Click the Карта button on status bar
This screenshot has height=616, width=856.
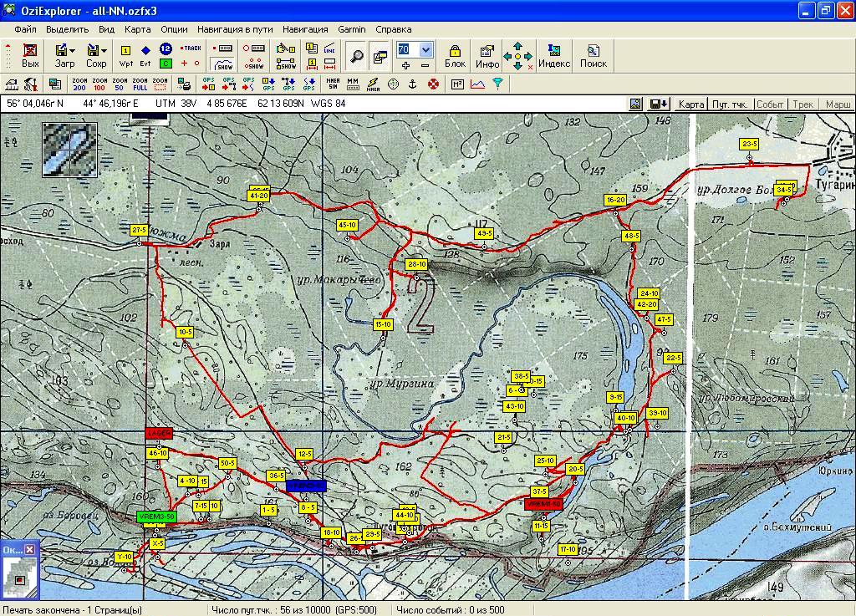690,104
